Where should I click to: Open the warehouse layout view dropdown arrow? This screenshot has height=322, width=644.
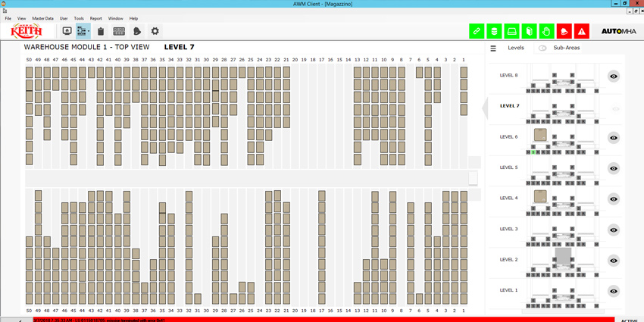point(88,31)
